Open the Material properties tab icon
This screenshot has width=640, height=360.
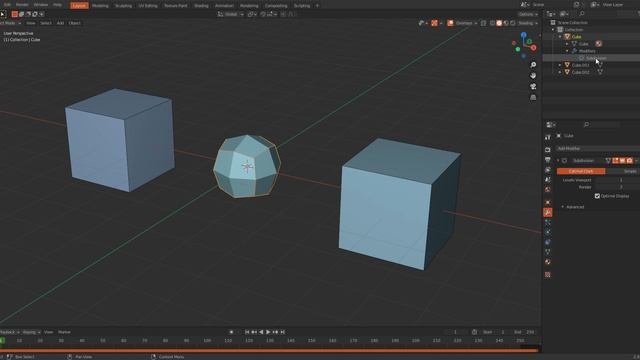pyautogui.click(x=548, y=262)
